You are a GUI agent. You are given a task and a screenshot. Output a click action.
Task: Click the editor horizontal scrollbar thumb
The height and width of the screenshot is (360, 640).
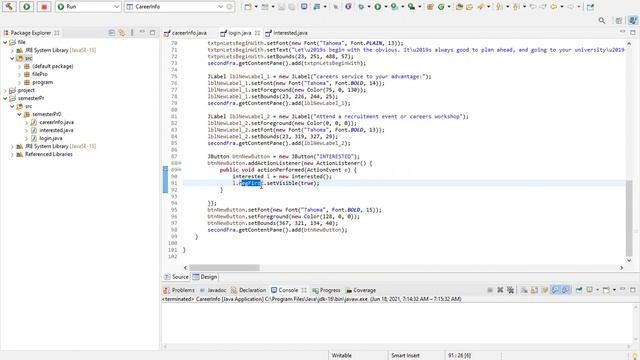point(224,268)
